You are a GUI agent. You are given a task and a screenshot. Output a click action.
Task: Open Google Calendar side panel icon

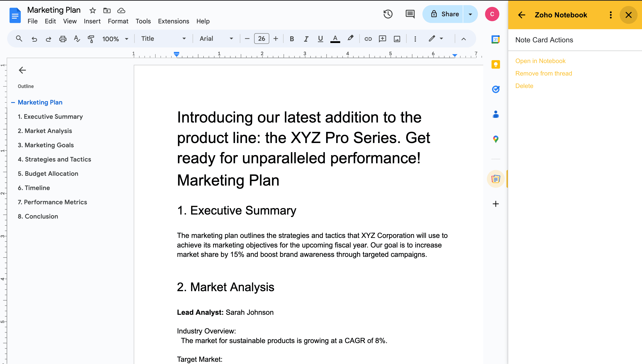pyautogui.click(x=496, y=39)
